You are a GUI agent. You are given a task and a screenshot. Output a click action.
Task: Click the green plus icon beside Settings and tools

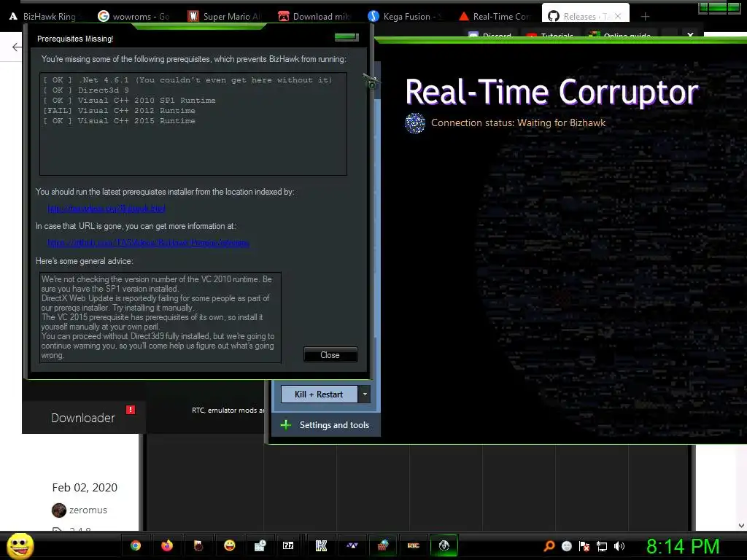(285, 425)
